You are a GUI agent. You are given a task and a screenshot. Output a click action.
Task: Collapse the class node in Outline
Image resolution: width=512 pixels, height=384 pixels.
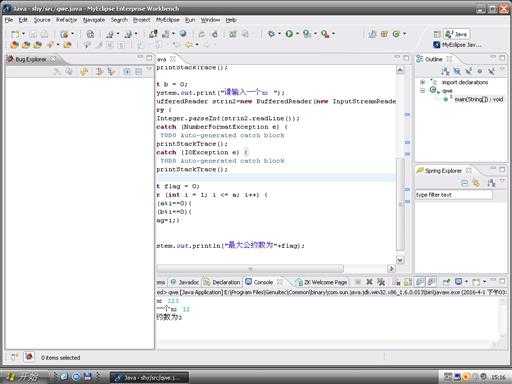click(422, 91)
